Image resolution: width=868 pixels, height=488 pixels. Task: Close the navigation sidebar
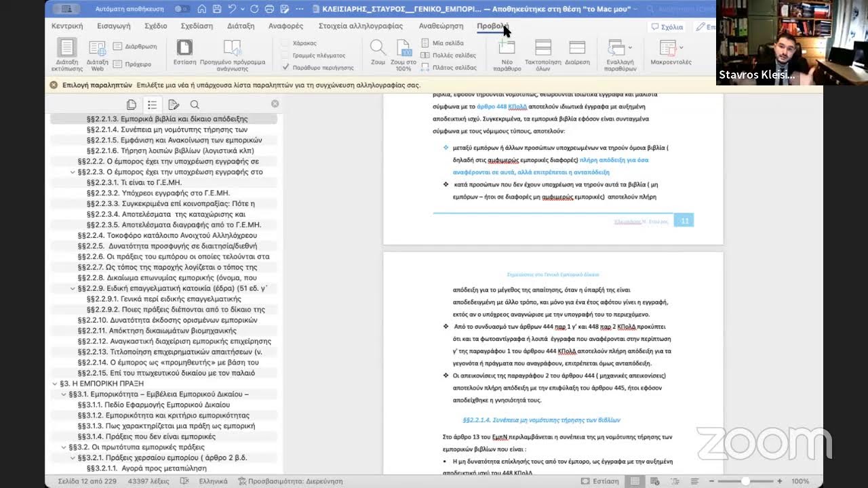coord(275,104)
